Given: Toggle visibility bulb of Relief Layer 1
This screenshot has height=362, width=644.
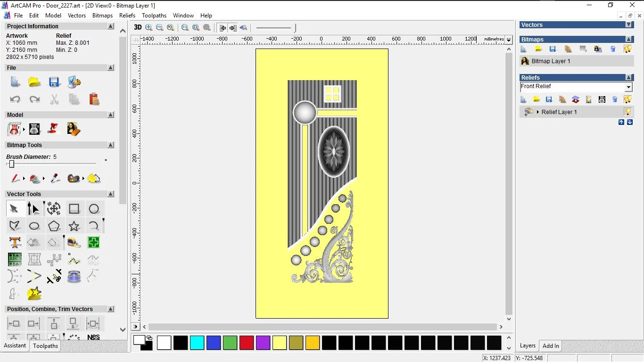Looking at the screenshot, I should (627, 112).
